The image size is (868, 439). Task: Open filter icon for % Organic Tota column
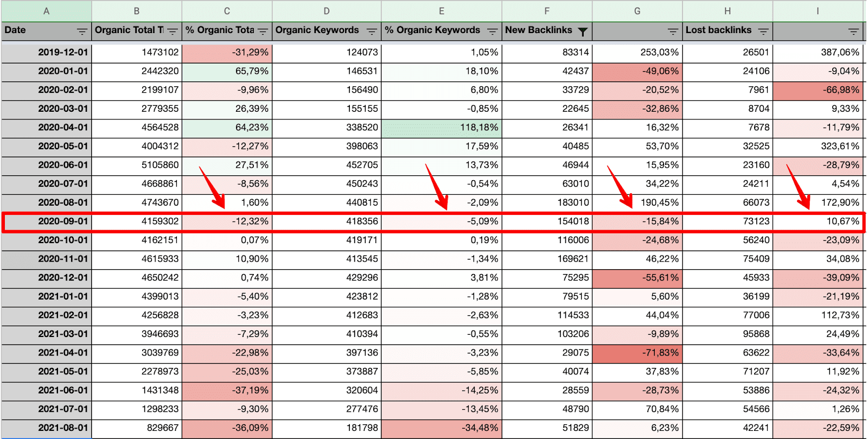pos(263,31)
